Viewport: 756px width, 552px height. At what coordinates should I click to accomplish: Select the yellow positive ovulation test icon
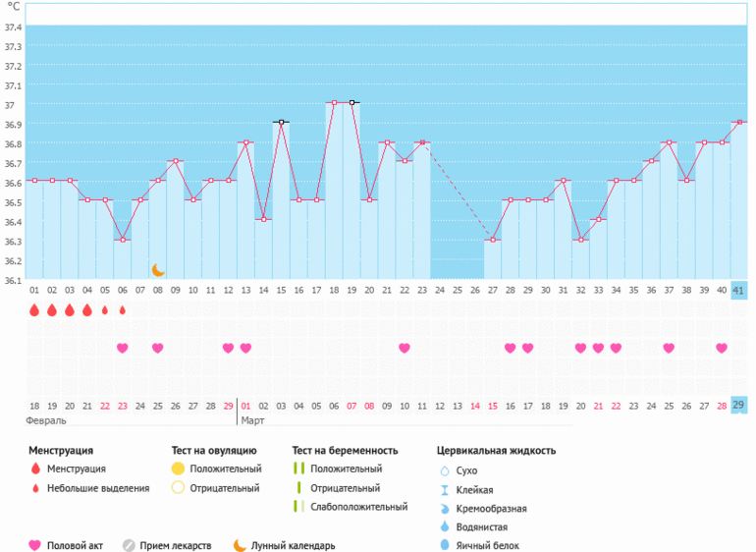[178, 469]
